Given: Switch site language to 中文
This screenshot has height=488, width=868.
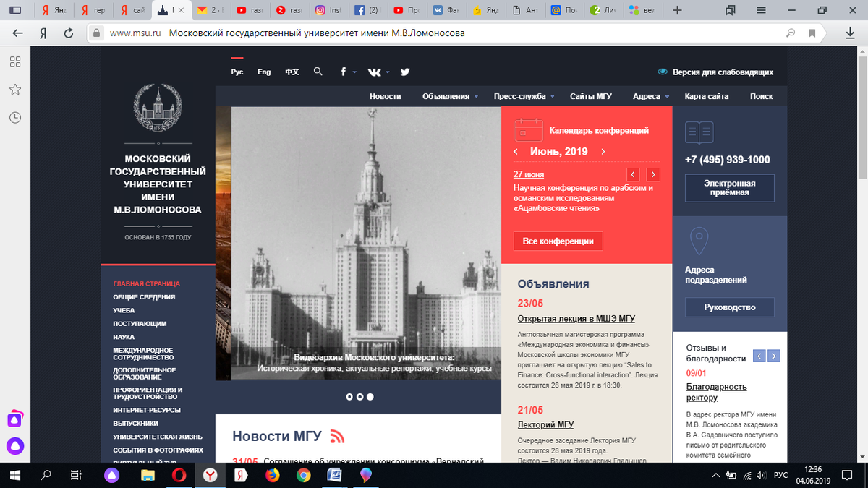Looking at the screenshot, I should [x=292, y=72].
